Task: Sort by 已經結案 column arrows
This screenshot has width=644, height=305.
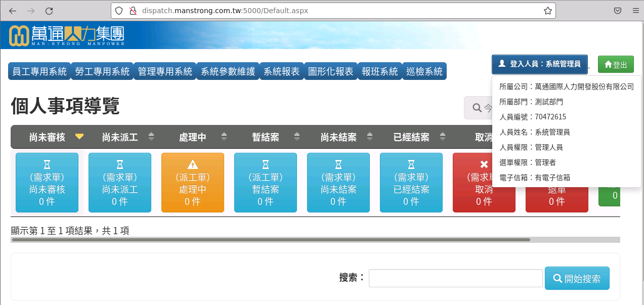Action: click(x=443, y=137)
